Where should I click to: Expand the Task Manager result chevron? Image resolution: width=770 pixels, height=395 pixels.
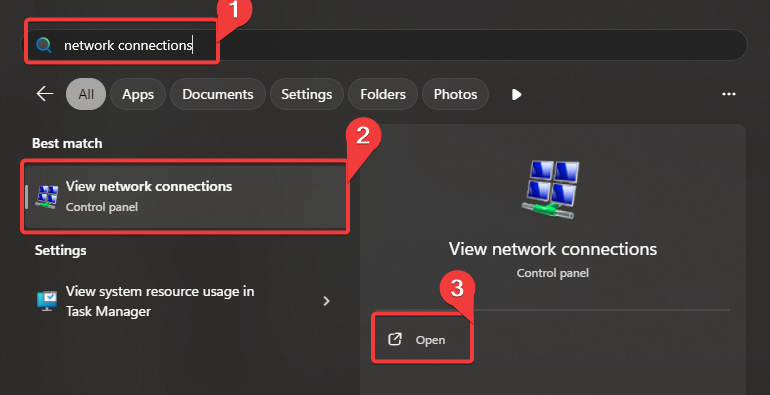click(326, 301)
